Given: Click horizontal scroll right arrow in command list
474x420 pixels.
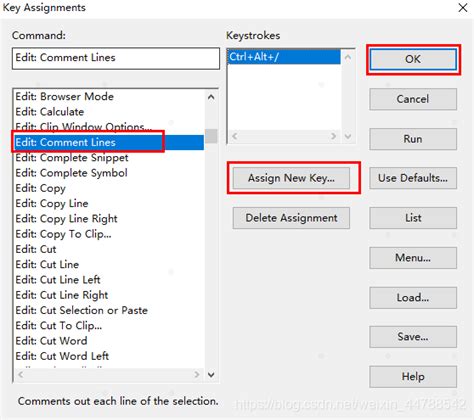Looking at the screenshot, I should coord(196,375).
